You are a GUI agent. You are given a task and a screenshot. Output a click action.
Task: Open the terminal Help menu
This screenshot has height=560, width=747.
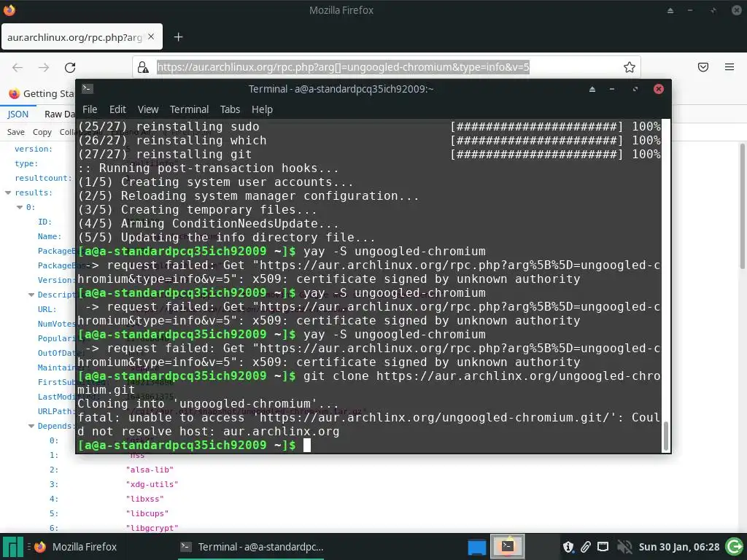click(x=262, y=109)
